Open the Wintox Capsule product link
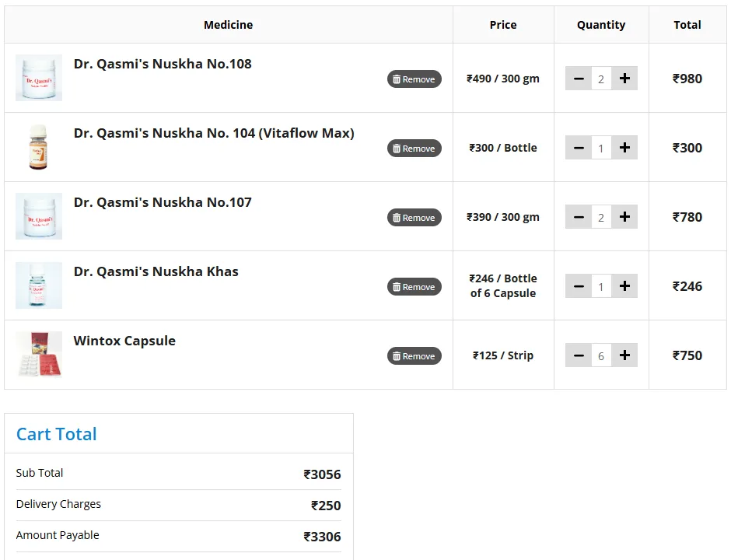The width and height of the screenshot is (738, 560). click(124, 341)
